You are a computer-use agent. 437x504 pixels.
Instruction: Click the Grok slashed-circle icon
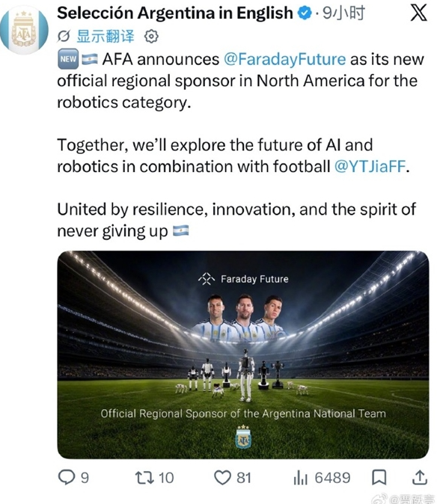click(x=64, y=37)
